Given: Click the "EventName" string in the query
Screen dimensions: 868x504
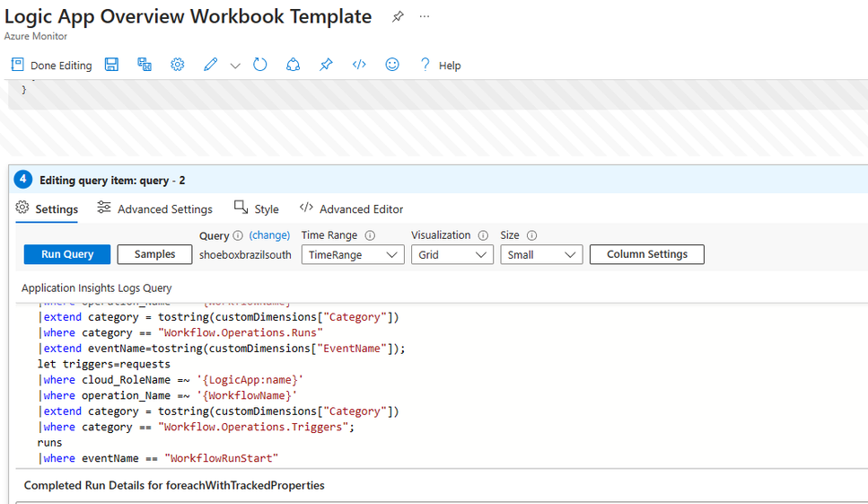Looking at the screenshot, I should (352, 349).
